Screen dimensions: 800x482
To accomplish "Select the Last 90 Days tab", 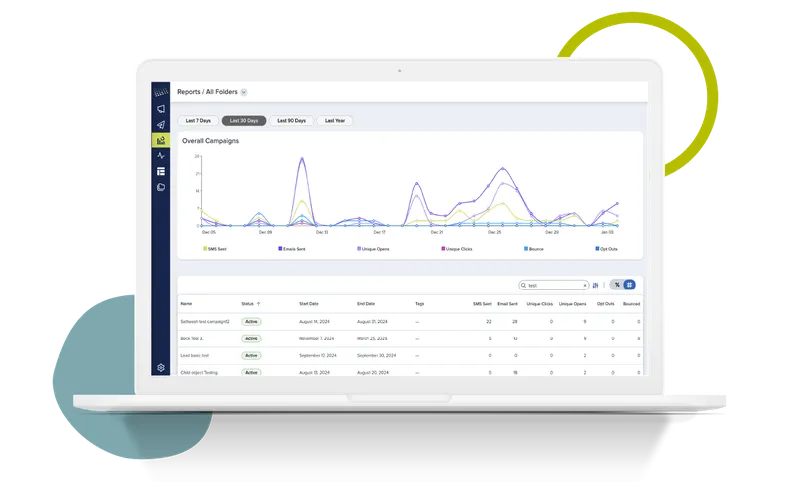I will [291, 120].
